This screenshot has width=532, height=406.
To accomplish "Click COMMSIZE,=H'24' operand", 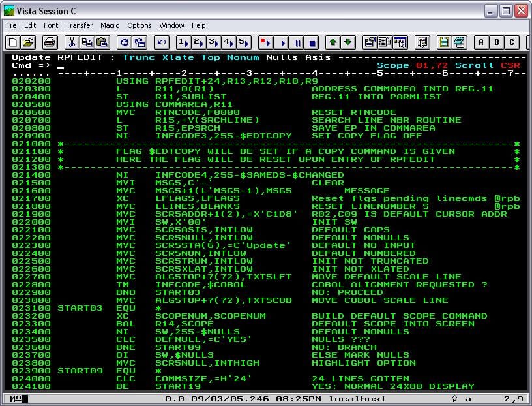I will pyautogui.click(x=203, y=379).
